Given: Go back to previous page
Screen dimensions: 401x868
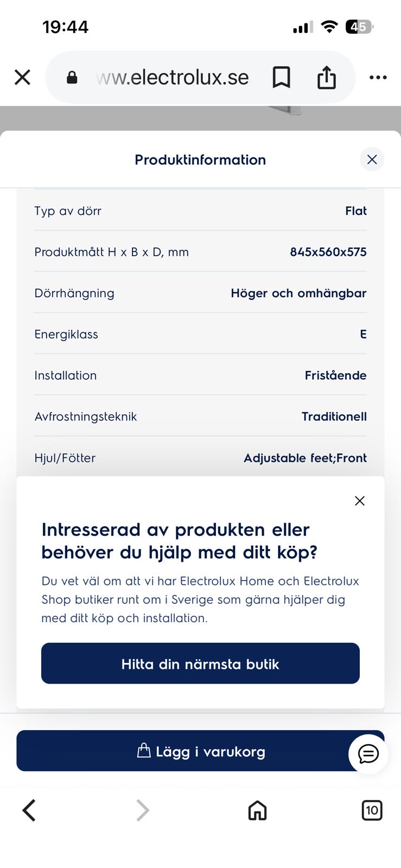Looking at the screenshot, I should pos(29,810).
